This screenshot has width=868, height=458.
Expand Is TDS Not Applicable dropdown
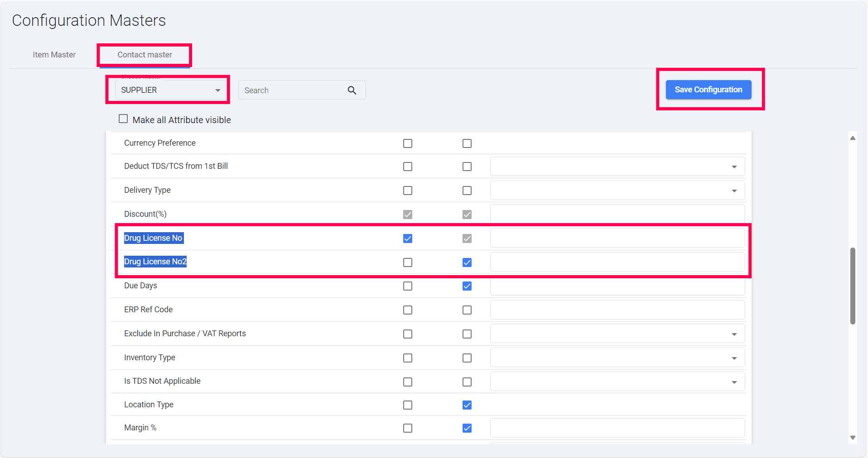point(617,382)
